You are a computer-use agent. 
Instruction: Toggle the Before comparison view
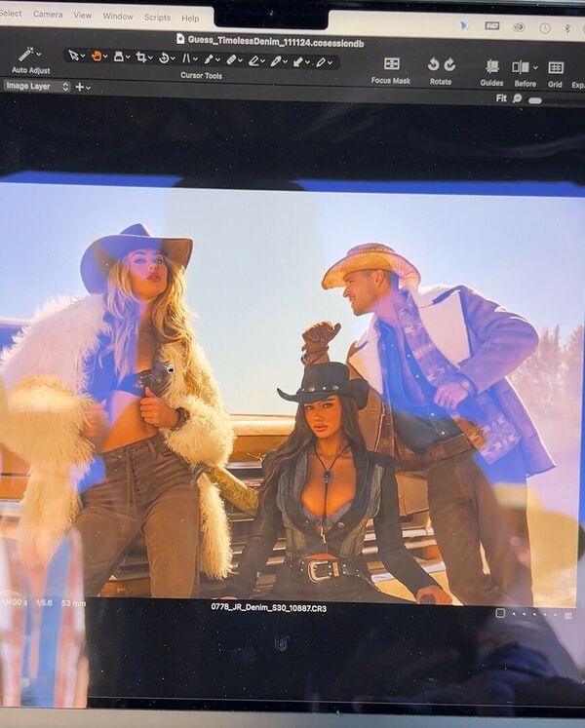[x=521, y=67]
